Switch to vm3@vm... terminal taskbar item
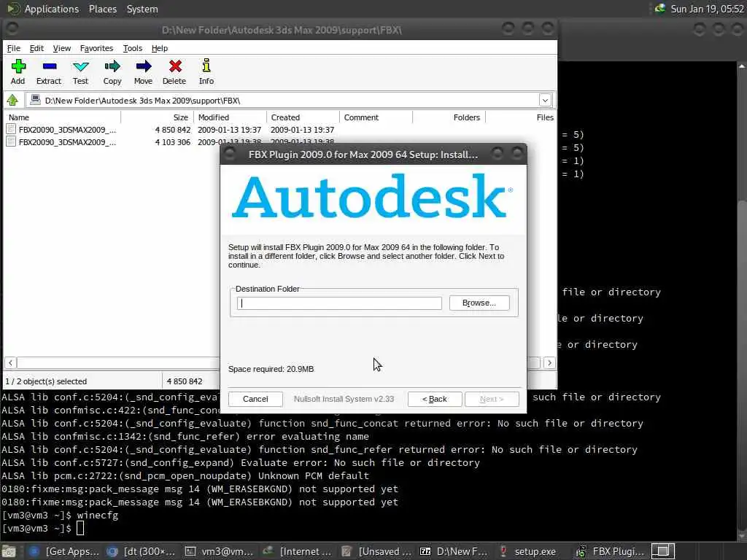 click(x=219, y=551)
